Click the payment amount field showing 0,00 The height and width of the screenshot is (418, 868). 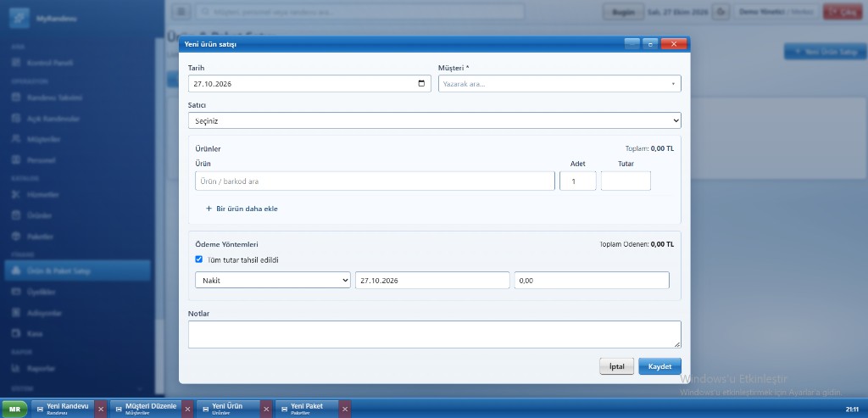pyautogui.click(x=592, y=280)
